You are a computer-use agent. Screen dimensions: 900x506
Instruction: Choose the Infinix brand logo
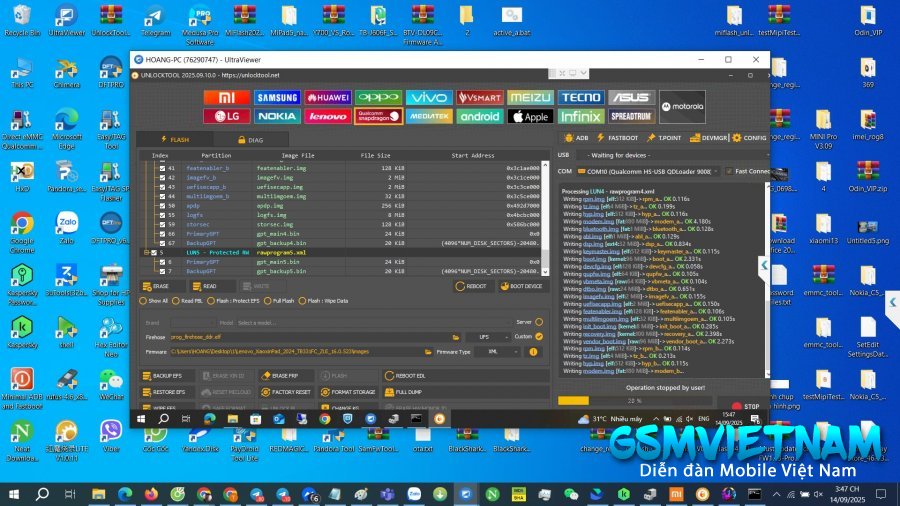point(580,116)
